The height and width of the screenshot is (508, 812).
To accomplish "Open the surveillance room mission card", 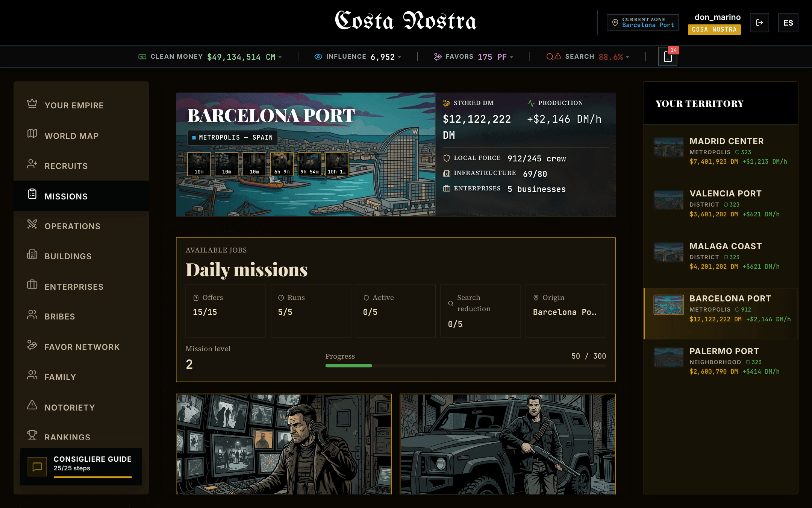I will (284, 444).
